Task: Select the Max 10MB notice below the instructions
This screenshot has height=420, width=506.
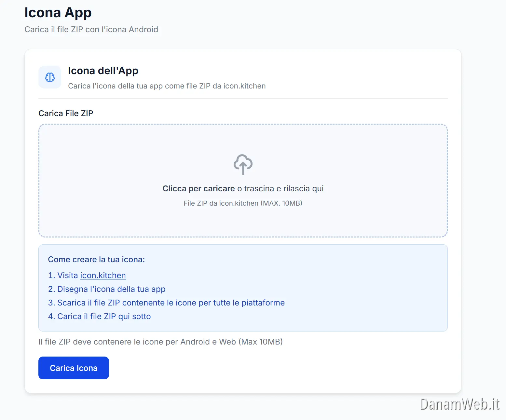Action: tap(160, 342)
